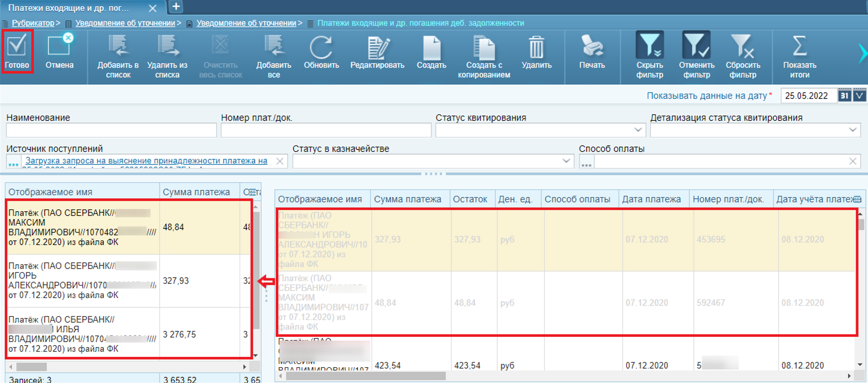The height and width of the screenshot is (383, 868).
Task: Open a new tab with plus
Action: pos(176,7)
